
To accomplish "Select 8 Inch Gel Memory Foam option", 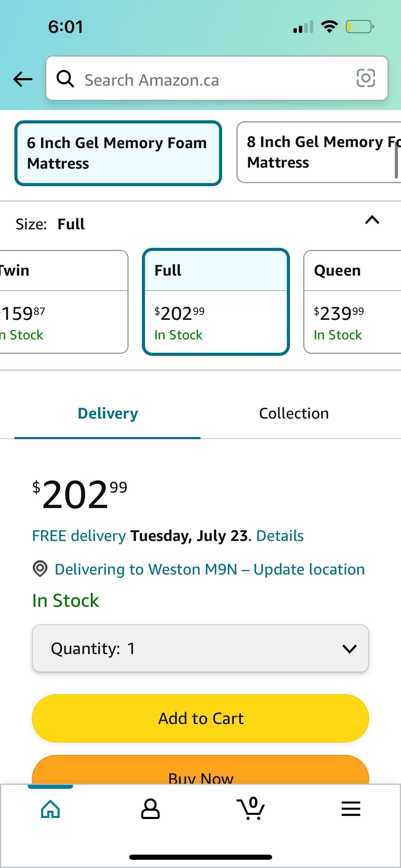I will click(x=319, y=152).
